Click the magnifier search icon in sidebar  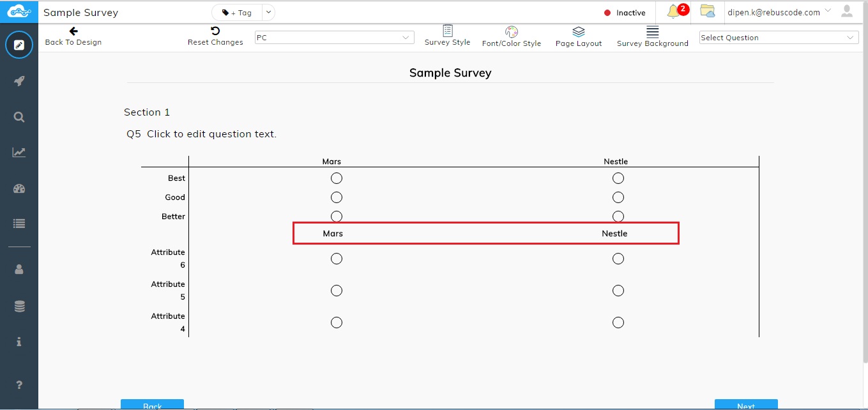19,117
